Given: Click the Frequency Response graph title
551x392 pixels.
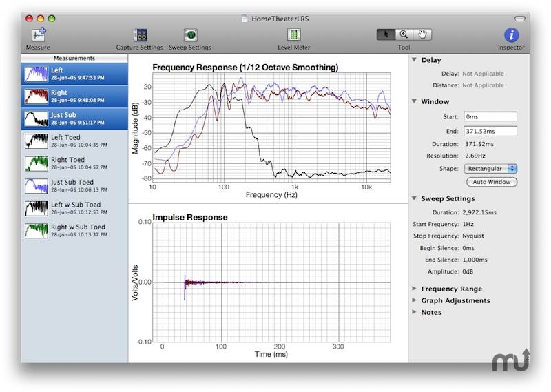Looking at the screenshot, I should coord(245,67).
